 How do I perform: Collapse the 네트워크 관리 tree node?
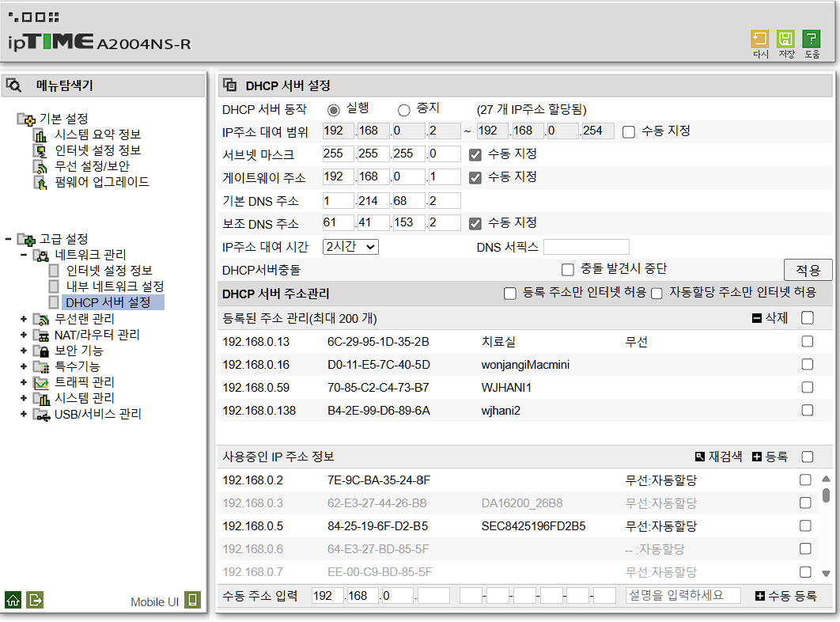coord(24,256)
